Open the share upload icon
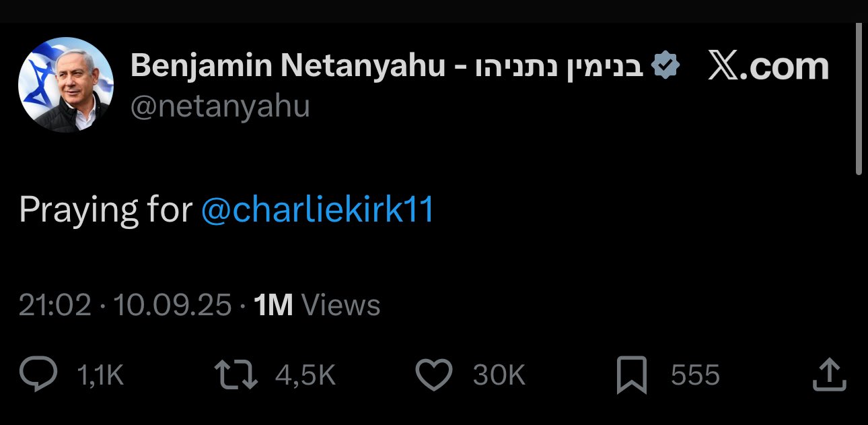The image size is (868, 425). pyautogui.click(x=828, y=375)
